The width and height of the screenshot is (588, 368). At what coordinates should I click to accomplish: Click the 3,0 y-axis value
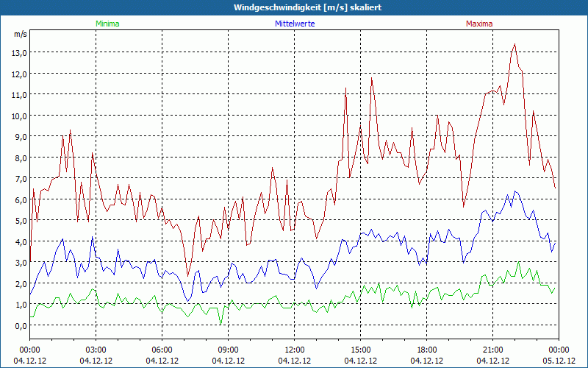click(x=22, y=263)
